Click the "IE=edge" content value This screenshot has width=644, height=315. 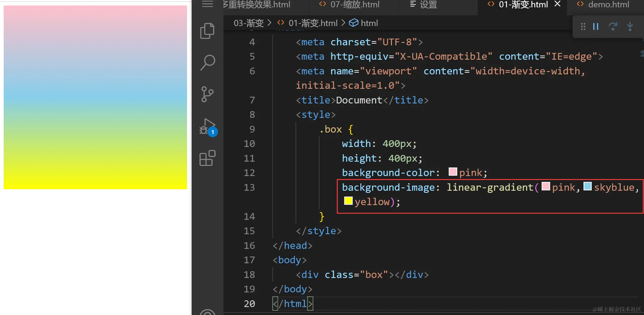click(572, 56)
